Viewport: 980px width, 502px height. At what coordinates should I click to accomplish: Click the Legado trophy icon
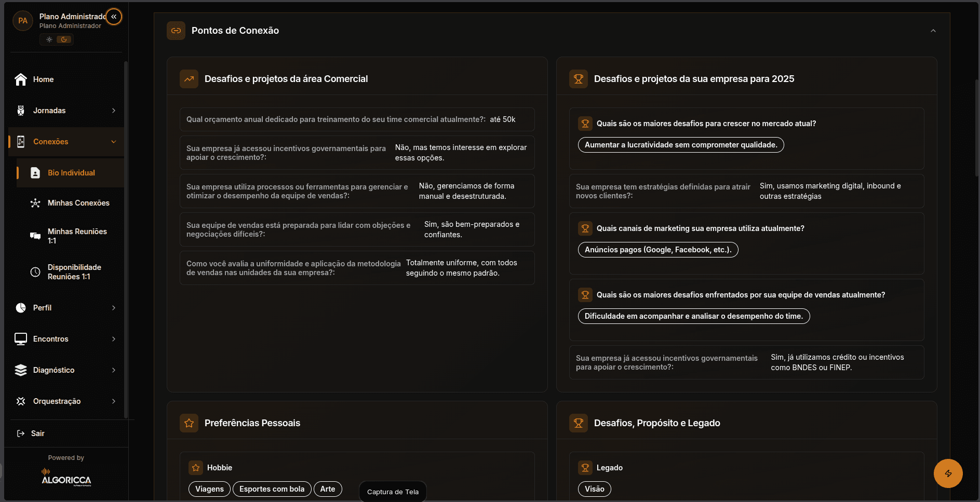point(585,468)
